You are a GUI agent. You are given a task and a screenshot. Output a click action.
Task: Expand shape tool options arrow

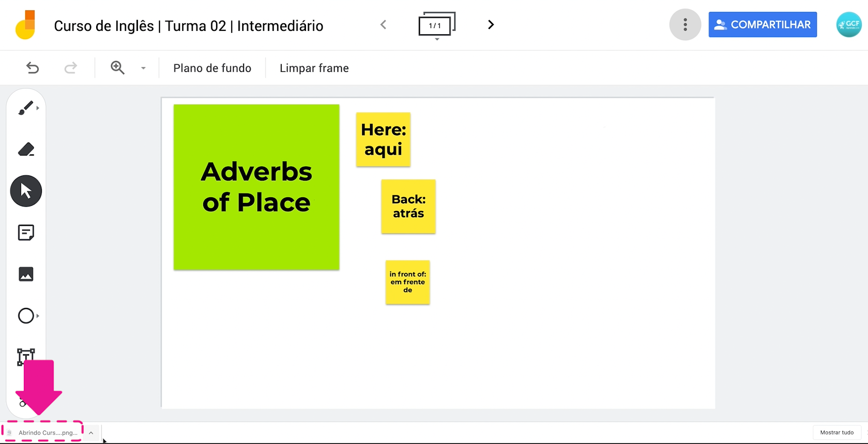[x=38, y=316]
